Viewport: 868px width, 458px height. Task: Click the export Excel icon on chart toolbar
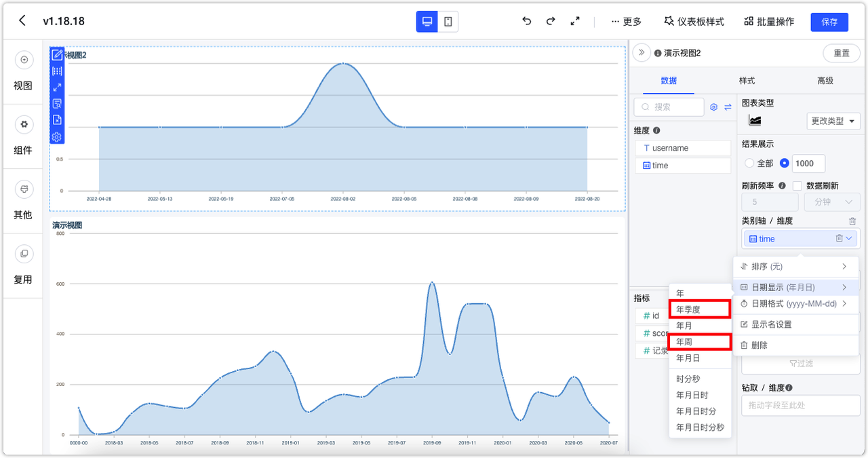point(57,120)
